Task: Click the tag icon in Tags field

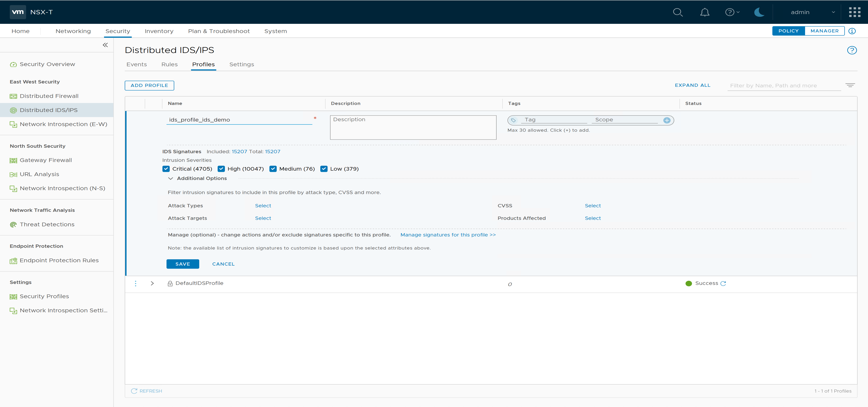Action: pos(513,120)
